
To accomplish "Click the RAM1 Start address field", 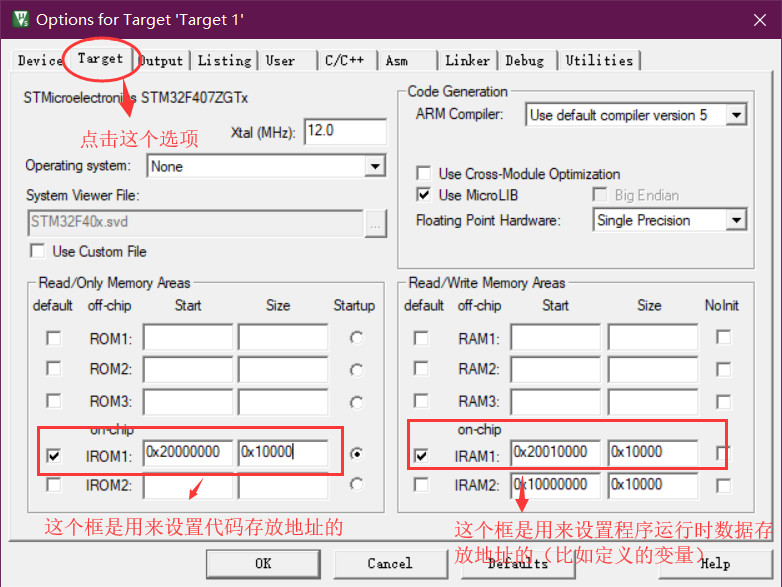I will click(x=556, y=337).
